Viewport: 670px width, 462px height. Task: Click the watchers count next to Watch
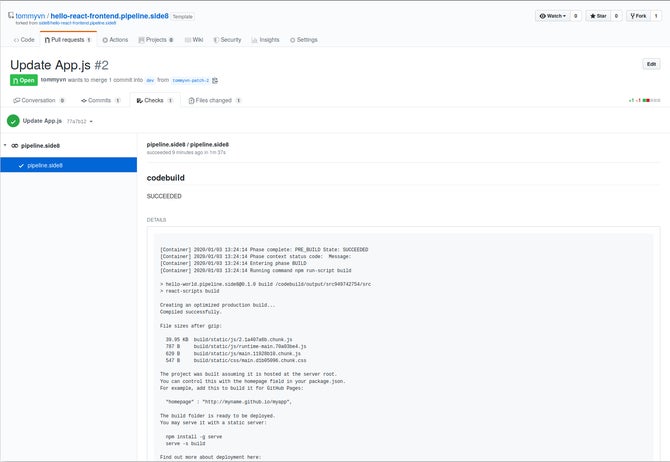[x=576, y=16]
